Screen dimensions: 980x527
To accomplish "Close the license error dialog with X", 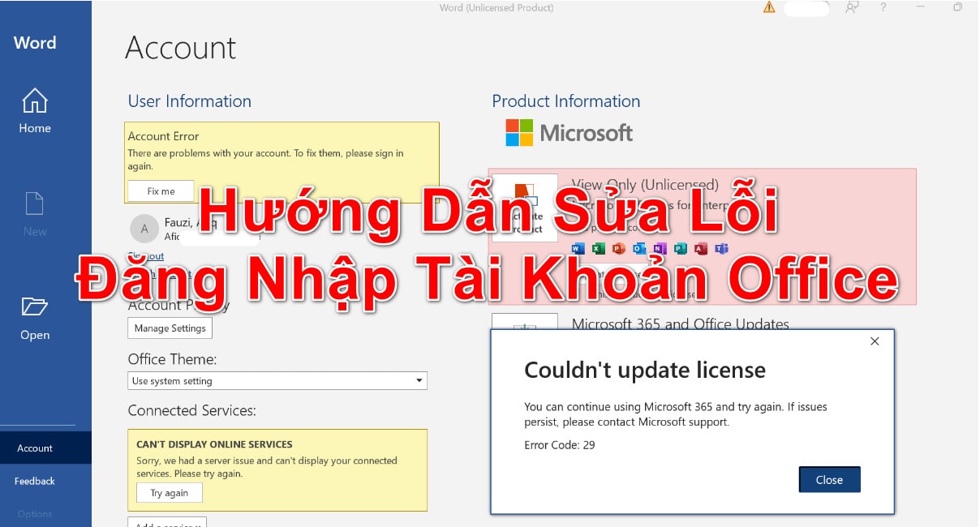I will [x=875, y=341].
